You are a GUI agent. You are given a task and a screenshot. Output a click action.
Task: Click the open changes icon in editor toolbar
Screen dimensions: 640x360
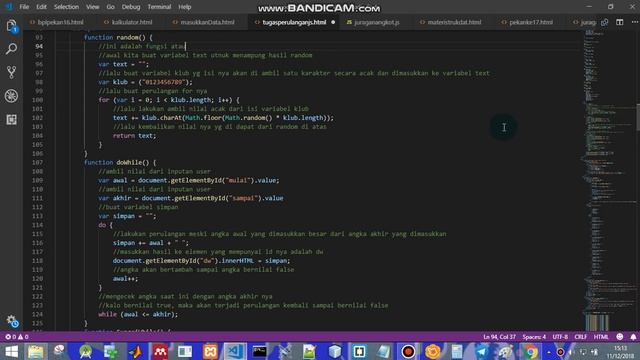point(604,22)
